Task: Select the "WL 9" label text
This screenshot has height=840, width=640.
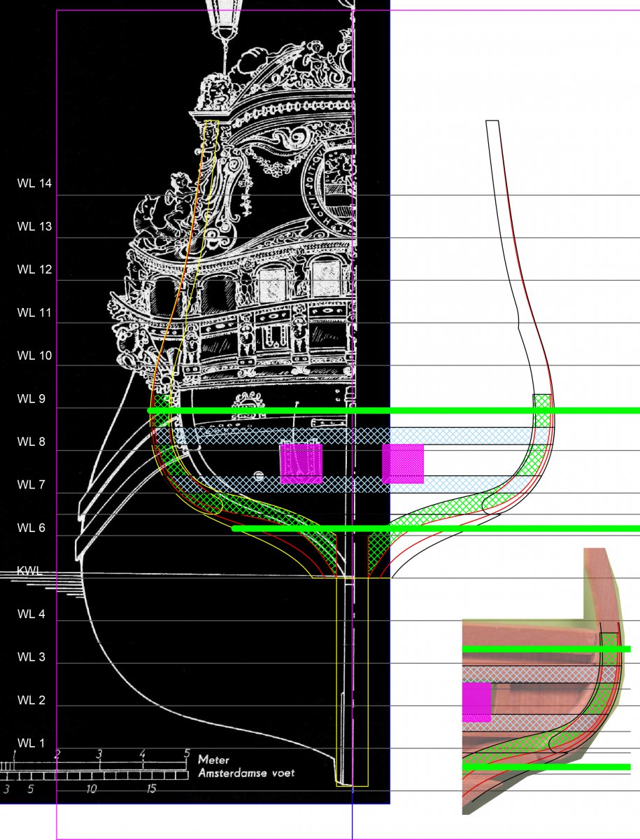Action: coord(31,399)
